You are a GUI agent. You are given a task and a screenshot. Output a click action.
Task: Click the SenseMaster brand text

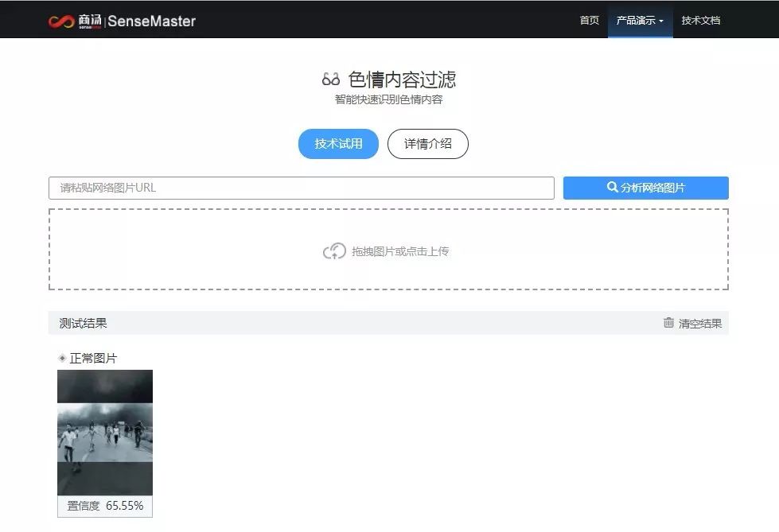(x=151, y=21)
